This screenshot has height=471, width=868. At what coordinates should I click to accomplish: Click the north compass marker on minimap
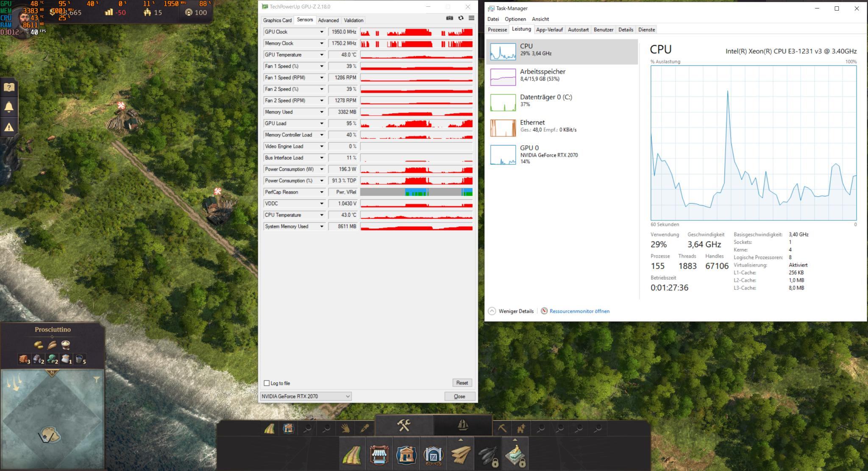pyautogui.click(x=52, y=373)
